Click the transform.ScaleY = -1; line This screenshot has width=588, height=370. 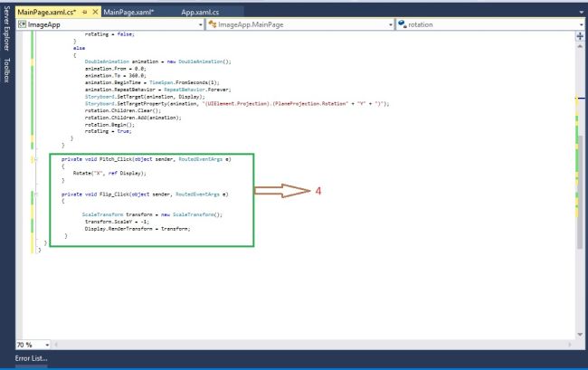[x=117, y=222]
